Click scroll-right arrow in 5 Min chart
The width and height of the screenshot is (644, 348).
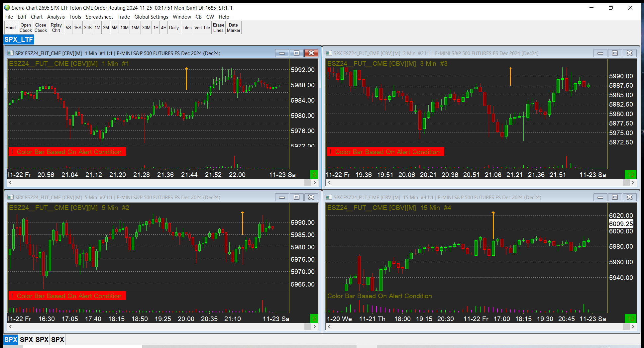315,326
